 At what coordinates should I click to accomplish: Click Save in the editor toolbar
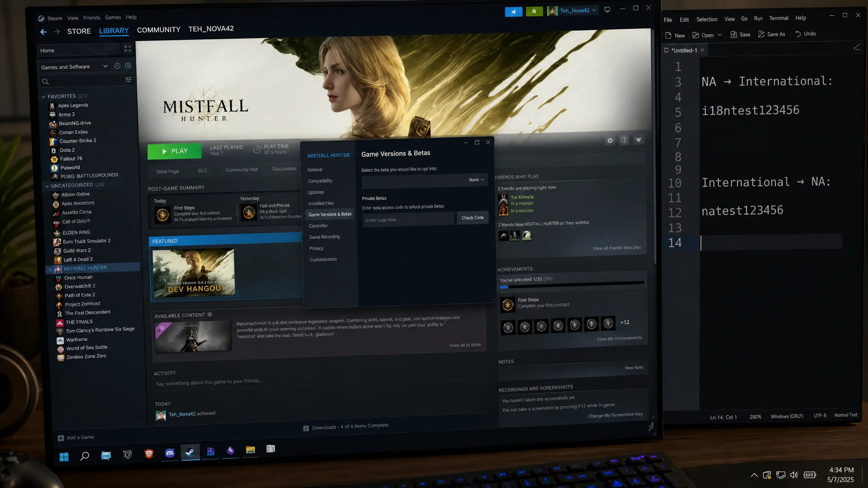pyautogui.click(x=740, y=35)
